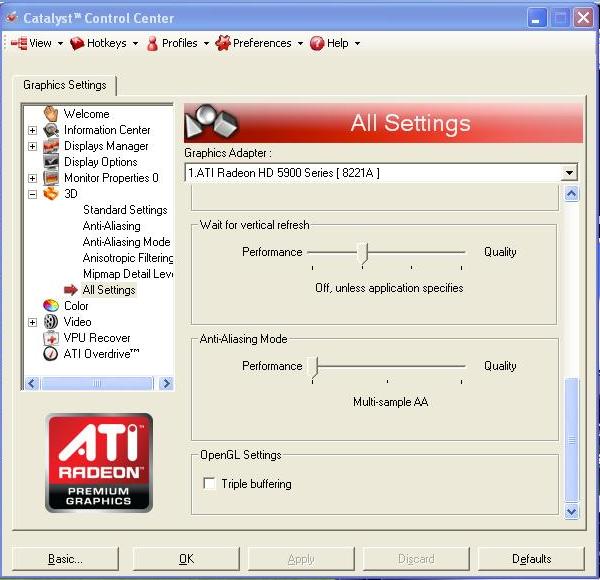This screenshot has width=600, height=580.
Task: Click the ATI Overdrive gauge icon
Action: coord(51,354)
